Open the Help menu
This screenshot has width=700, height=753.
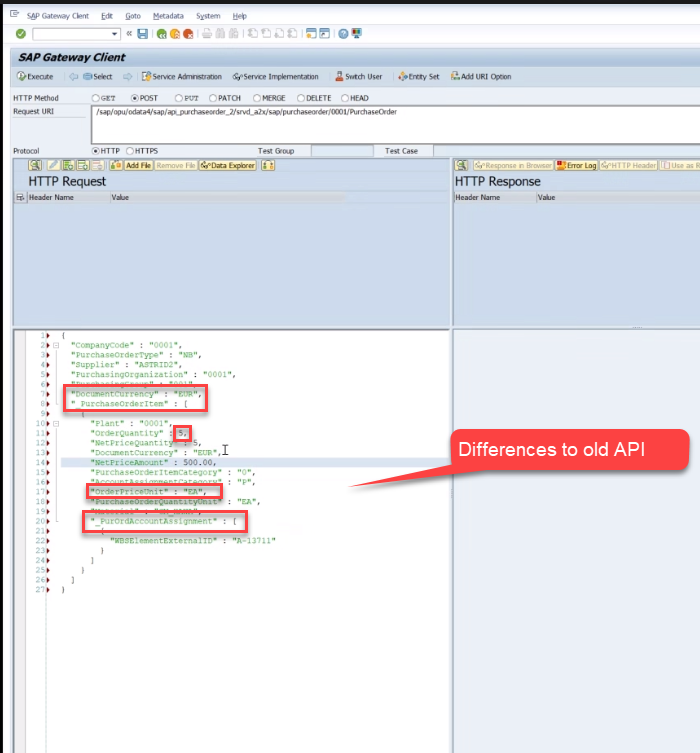(x=240, y=16)
